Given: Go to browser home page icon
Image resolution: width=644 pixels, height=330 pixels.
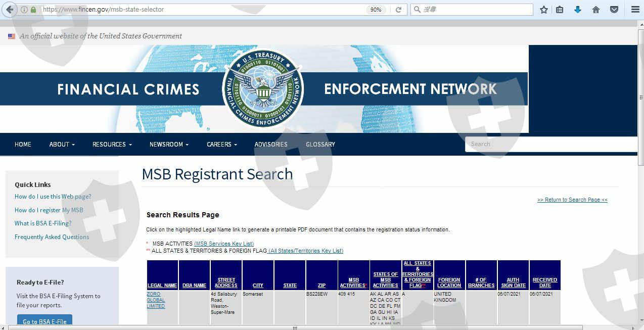Looking at the screenshot, I should tap(596, 10).
